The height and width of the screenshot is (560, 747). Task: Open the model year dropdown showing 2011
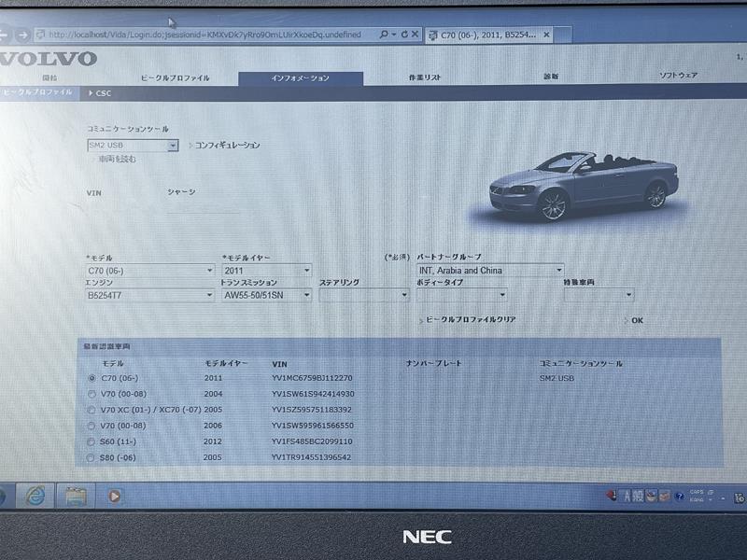pyautogui.click(x=267, y=271)
